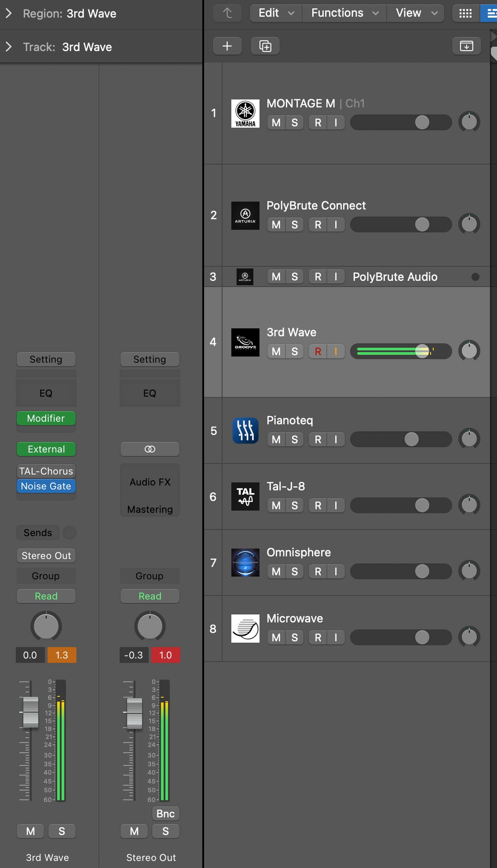Click the Pianoteq track icon

[x=245, y=430]
